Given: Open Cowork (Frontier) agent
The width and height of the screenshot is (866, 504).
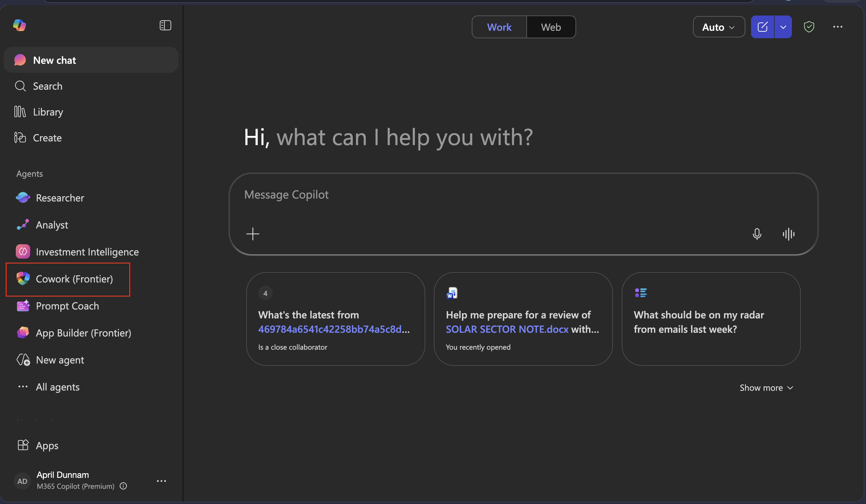Looking at the screenshot, I should [74, 279].
